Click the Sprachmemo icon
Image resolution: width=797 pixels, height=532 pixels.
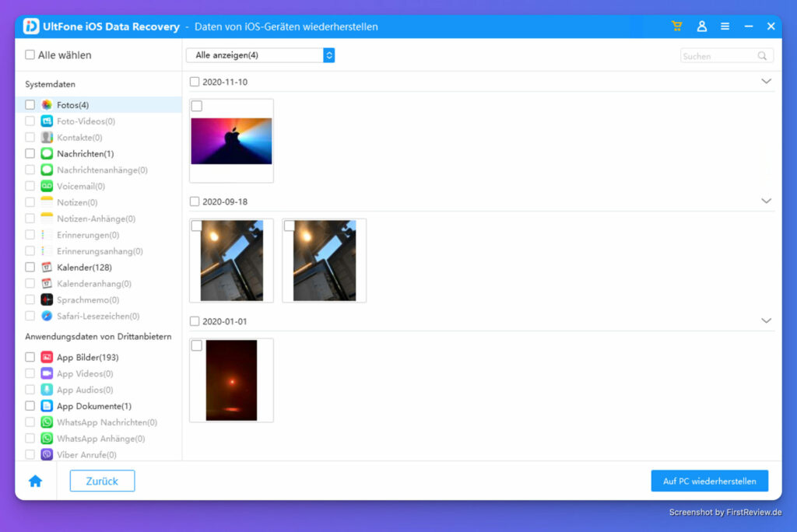47,299
